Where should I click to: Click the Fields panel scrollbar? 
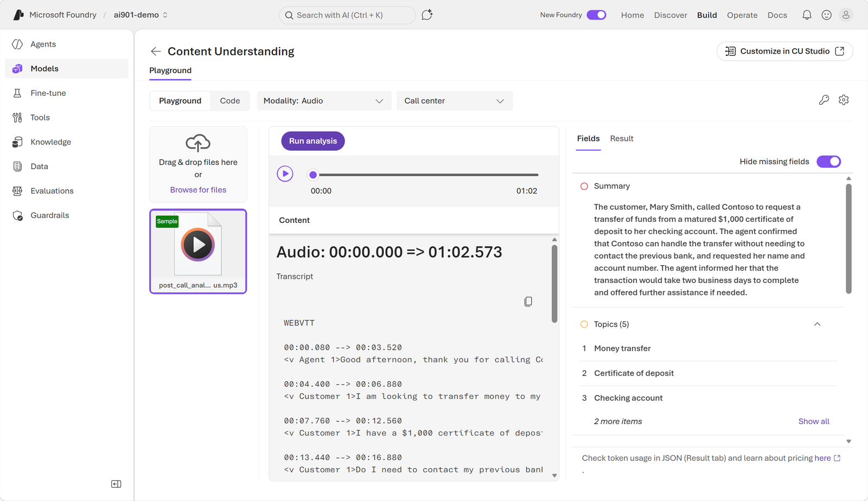point(848,239)
